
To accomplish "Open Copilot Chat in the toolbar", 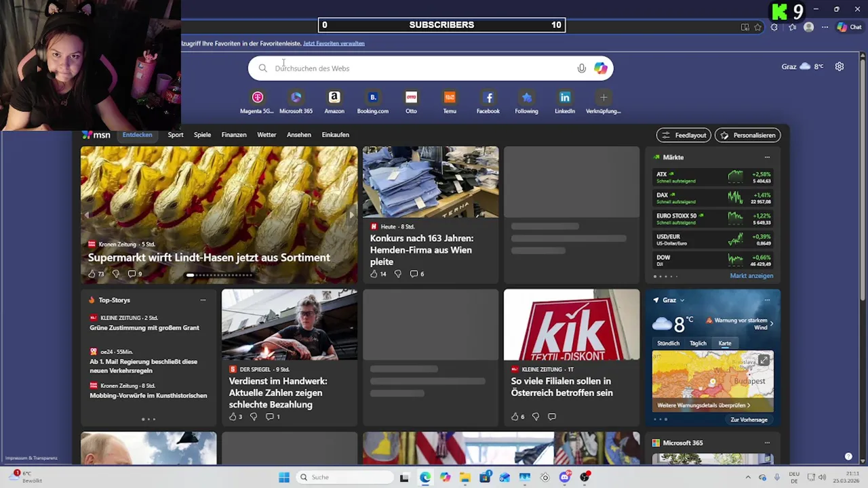I will pyautogui.click(x=849, y=27).
